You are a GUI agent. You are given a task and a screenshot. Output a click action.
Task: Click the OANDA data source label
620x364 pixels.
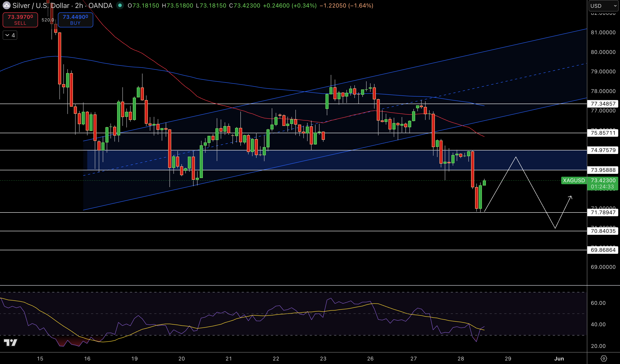[100, 5]
